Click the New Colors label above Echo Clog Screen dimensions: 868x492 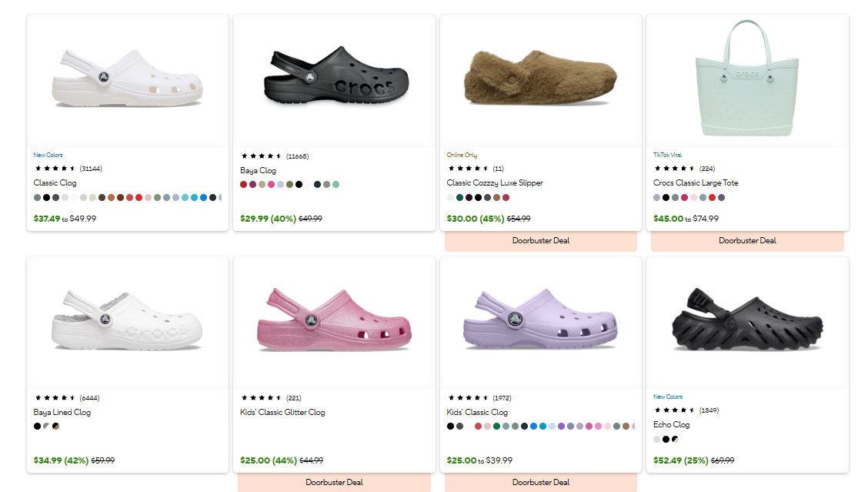668,397
